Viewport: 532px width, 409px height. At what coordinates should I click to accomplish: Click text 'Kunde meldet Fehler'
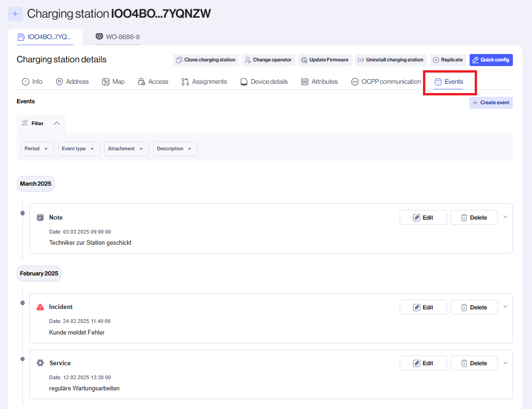[77, 332]
